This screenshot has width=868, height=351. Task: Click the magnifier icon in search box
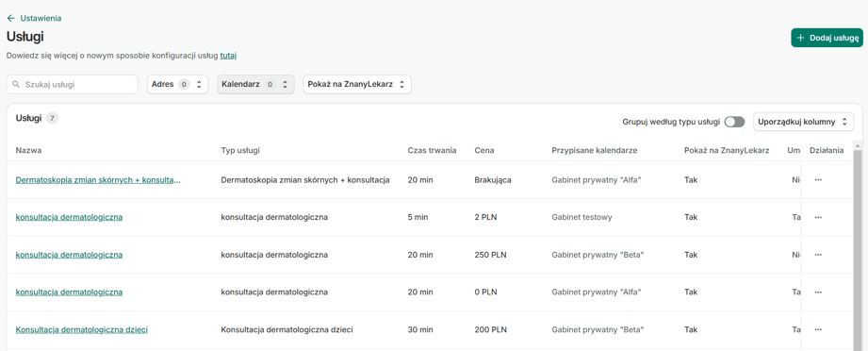[16, 85]
